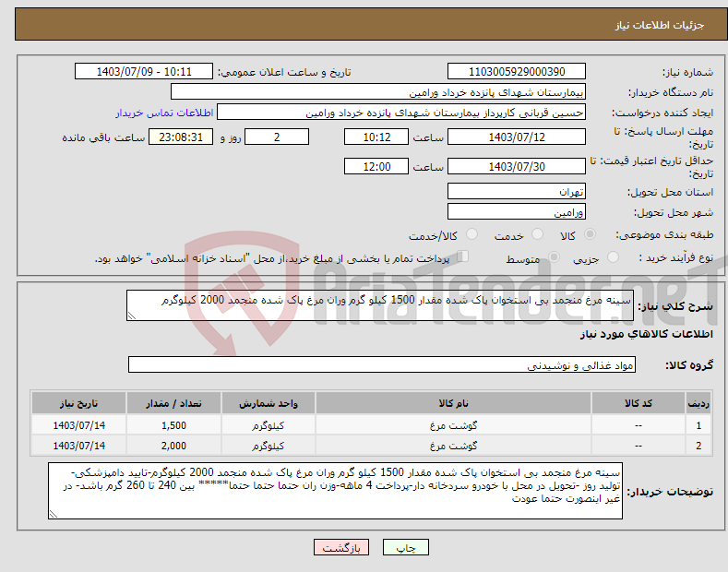728x572 pixels.
Task: Click the buyer notes textarea
Action: click(335, 491)
